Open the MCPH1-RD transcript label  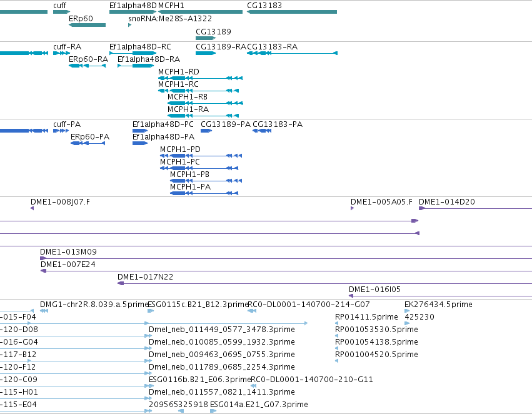click(x=179, y=71)
